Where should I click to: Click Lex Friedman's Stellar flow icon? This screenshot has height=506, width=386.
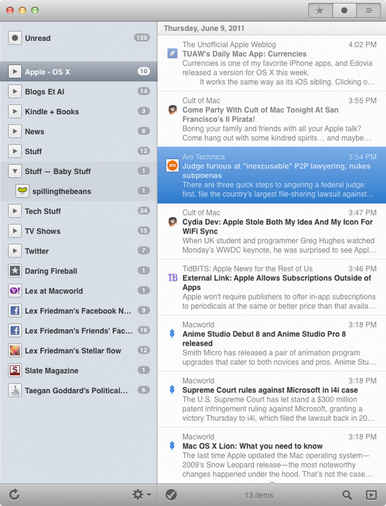[x=15, y=350]
